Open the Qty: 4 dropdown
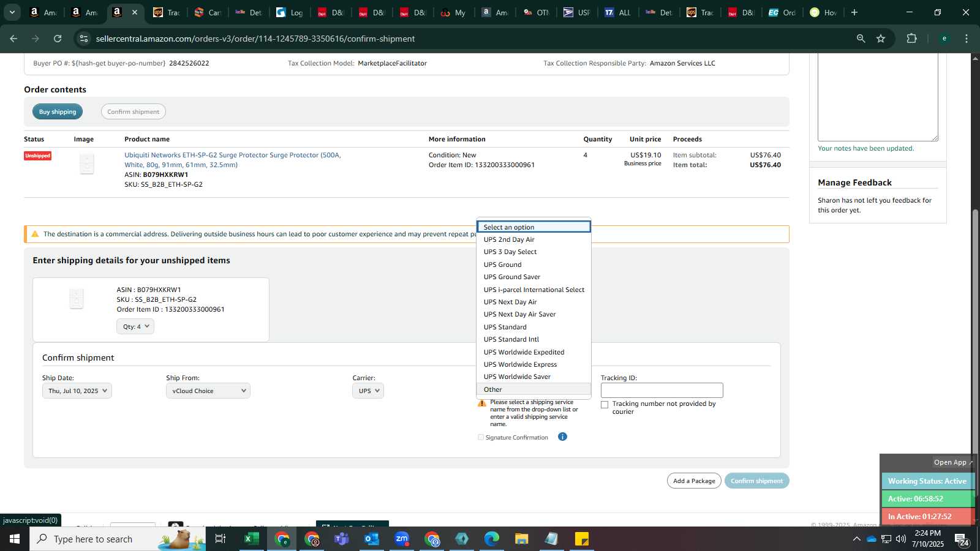This screenshot has height=551, width=980. pos(135,326)
